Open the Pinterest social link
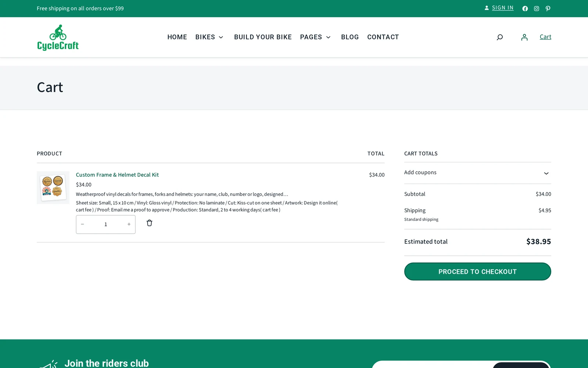The image size is (588, 368). (x=548, y=8)
